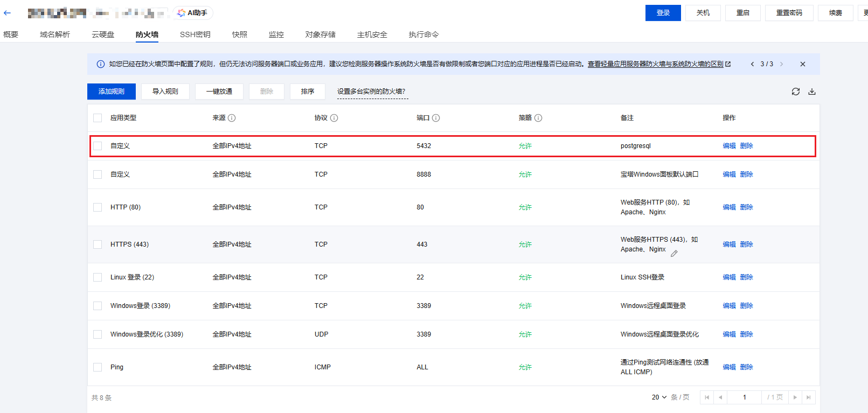Check the HTTP (80) rule
This screenshot has width=868, height=413.
(x=98, y=207)
